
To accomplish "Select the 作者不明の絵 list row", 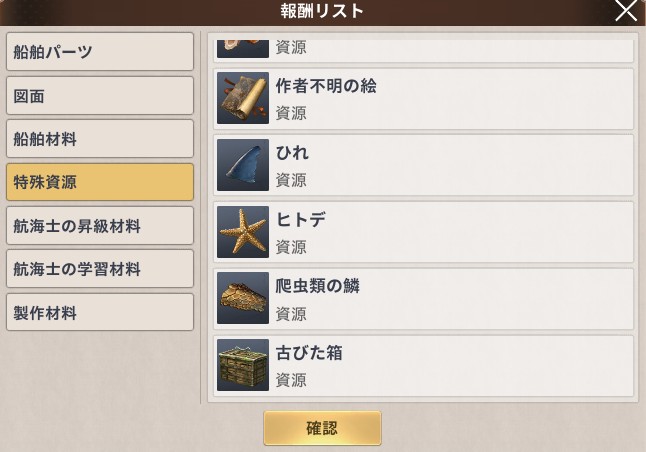I will tap(424, 98).
